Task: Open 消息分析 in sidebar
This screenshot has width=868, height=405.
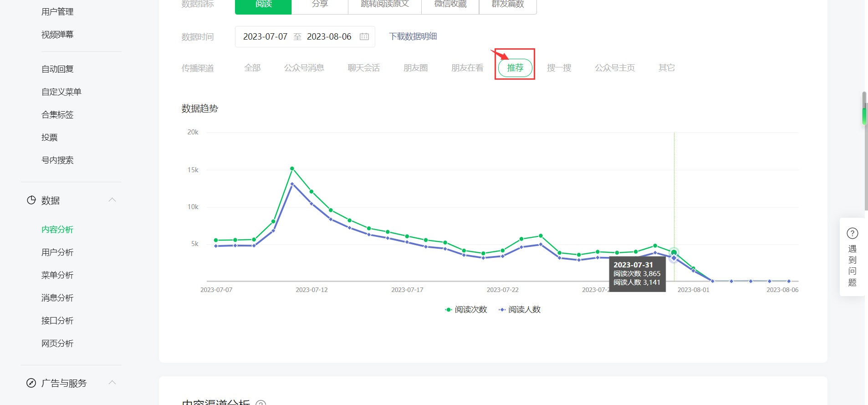Action: tap(57, 298)
